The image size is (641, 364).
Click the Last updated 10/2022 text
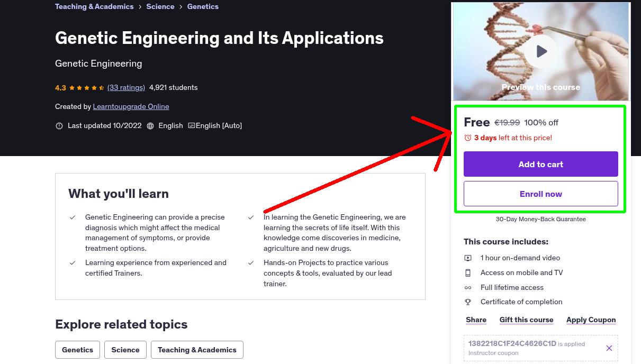[x=105, y=126]
